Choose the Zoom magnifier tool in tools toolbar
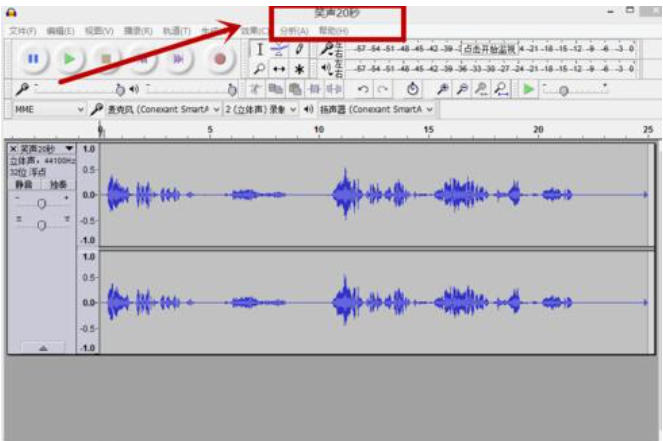The height and width of the screenshot is (441, 663). 259,69
